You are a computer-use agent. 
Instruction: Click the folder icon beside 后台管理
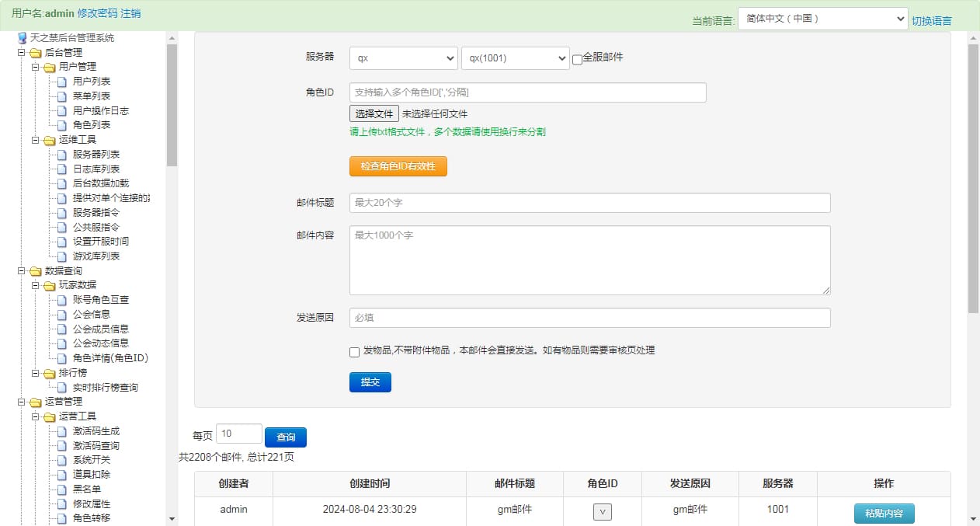tap(36, 53)
